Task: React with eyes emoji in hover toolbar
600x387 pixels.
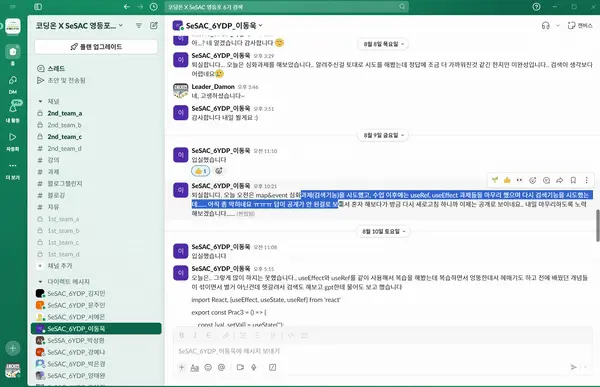Action: click(x=519, y=180)
